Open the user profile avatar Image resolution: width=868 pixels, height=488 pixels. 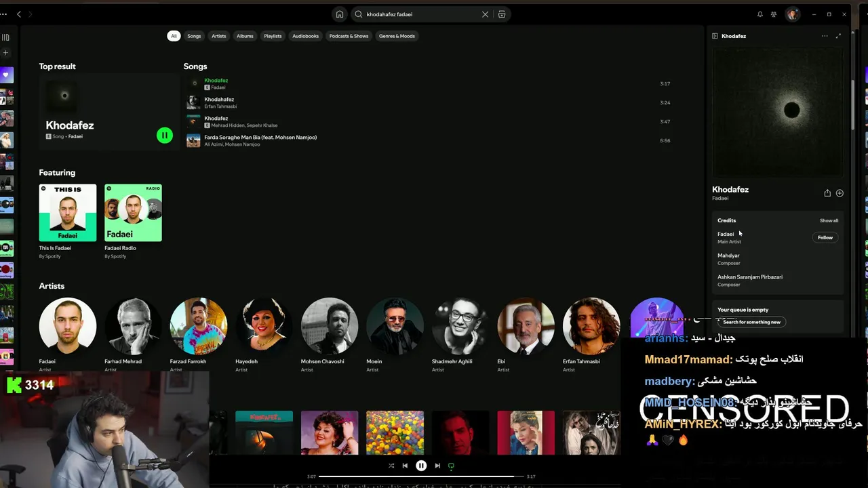792,14
